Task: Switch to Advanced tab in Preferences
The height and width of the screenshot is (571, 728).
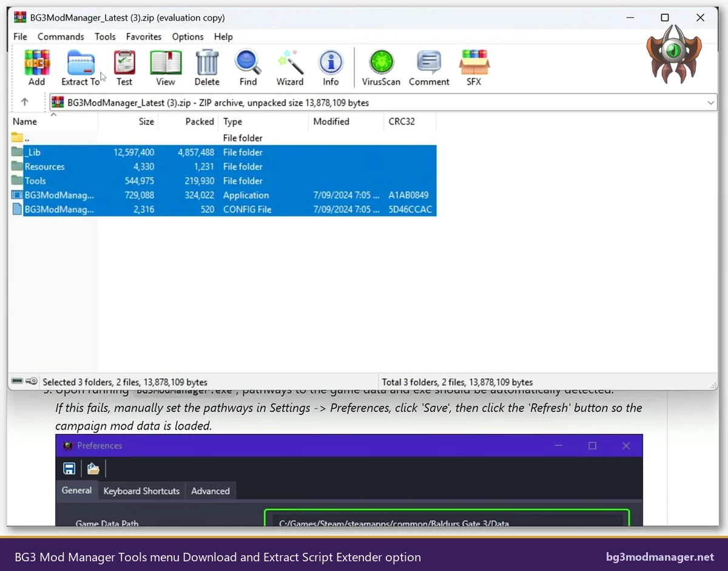Action: point(211,491)
